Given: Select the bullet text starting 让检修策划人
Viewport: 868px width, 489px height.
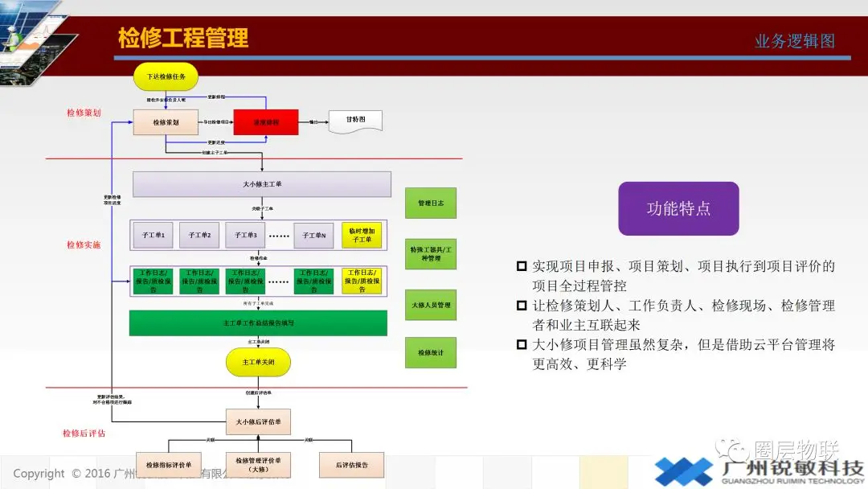Looking at the screenshot, I should [683, 315].
